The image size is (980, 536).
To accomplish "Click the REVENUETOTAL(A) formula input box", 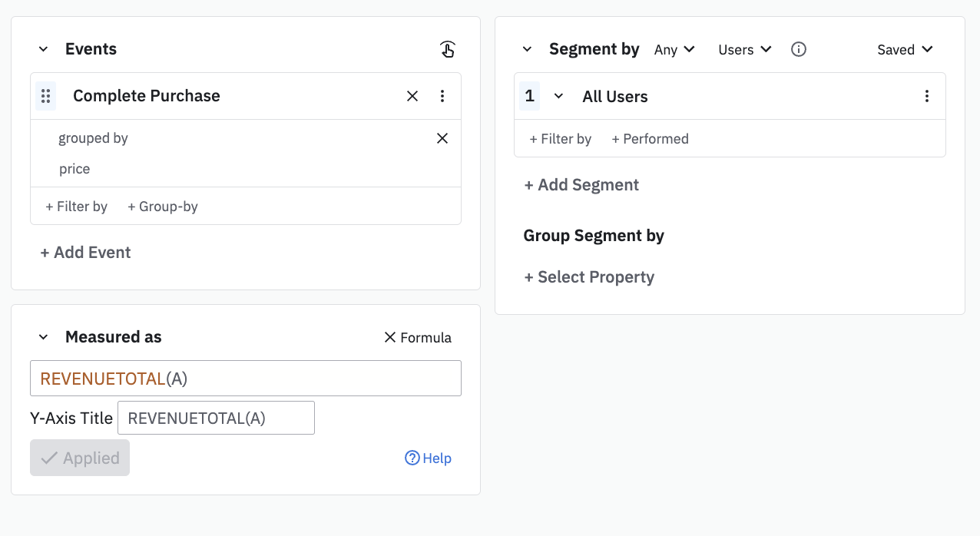I will coord(246,379).
